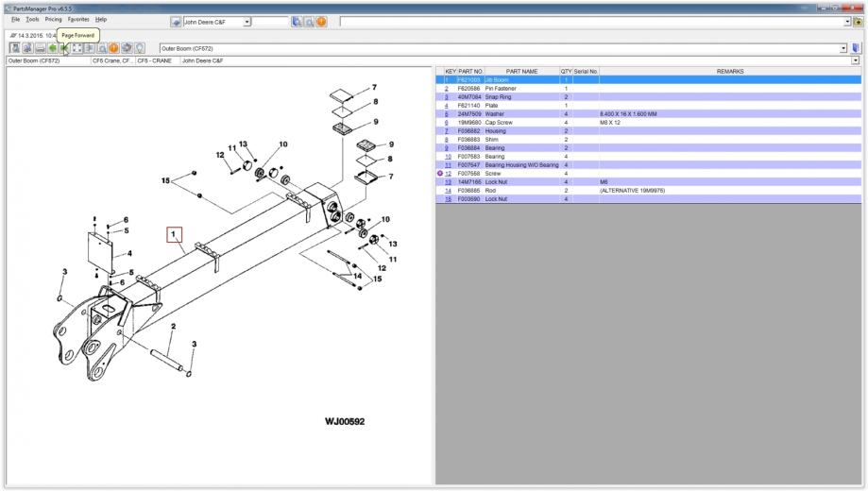Open key link 5 for Washer
This screenshot has height=491, width=868.
(446, 114)
